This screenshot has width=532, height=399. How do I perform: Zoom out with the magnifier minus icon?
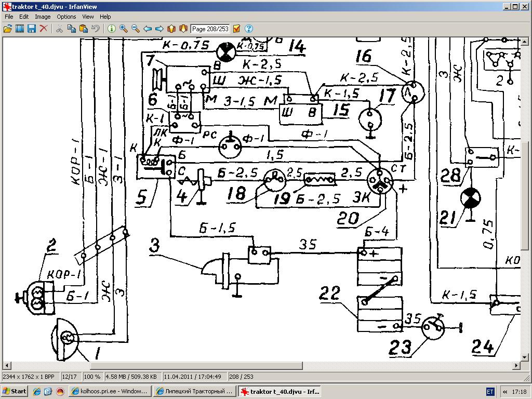(136, 29)
